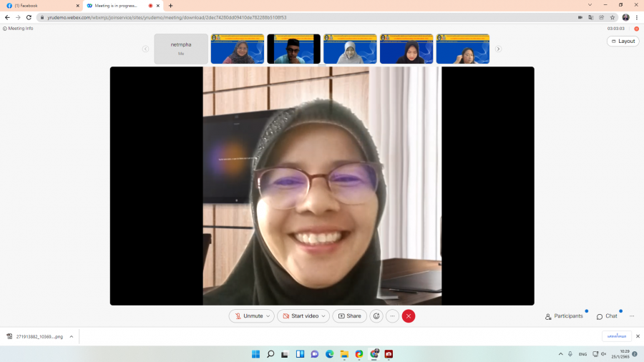644x362 pixels.
Task: Open panel options ellipsis next to Chat
Action: coord(632,316)
